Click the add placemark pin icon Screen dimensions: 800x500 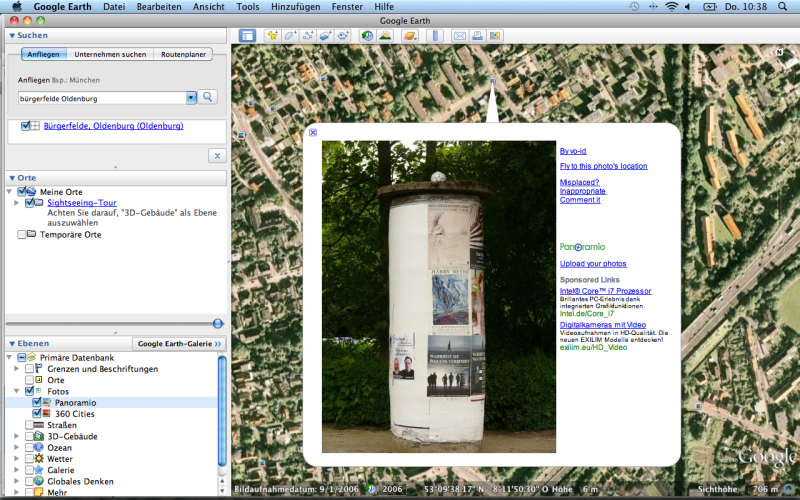272,36
